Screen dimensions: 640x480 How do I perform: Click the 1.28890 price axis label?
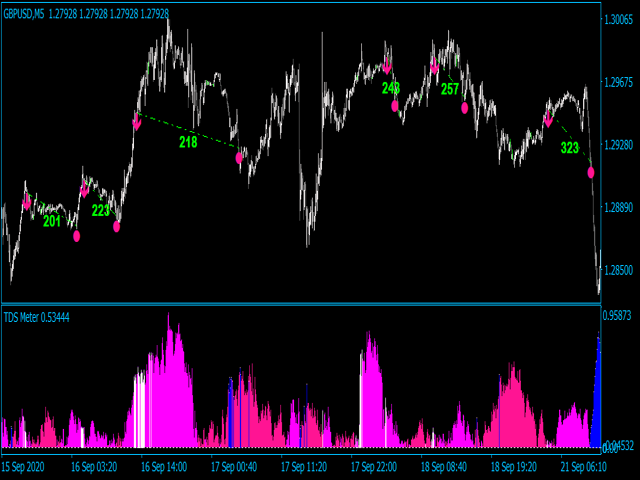(x=618, y=208)
